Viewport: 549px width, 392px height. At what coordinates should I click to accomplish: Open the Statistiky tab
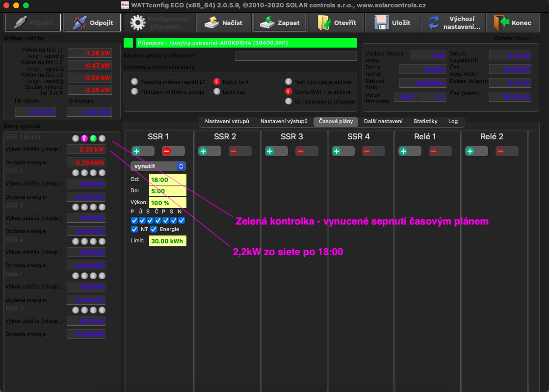pyautogui.click(x=425, y=122)
